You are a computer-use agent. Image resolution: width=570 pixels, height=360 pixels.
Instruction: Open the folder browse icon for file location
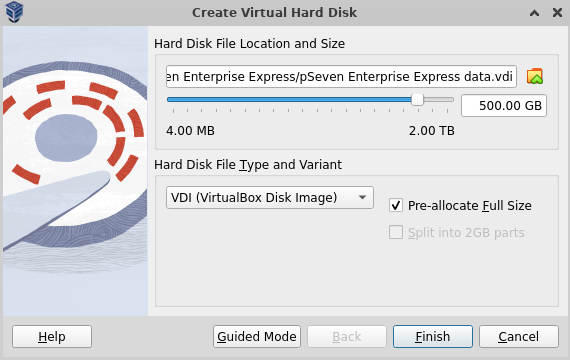tap(535, 76)
